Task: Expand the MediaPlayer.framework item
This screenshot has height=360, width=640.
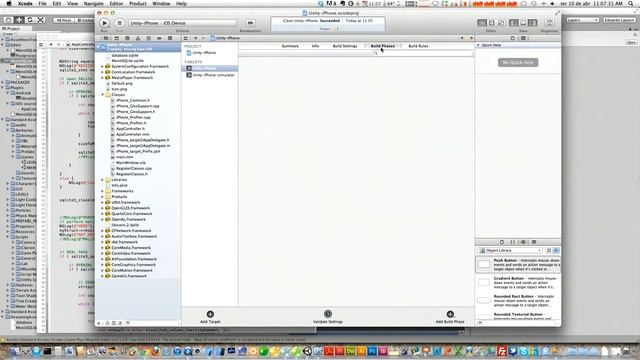Action: [102, 78]
